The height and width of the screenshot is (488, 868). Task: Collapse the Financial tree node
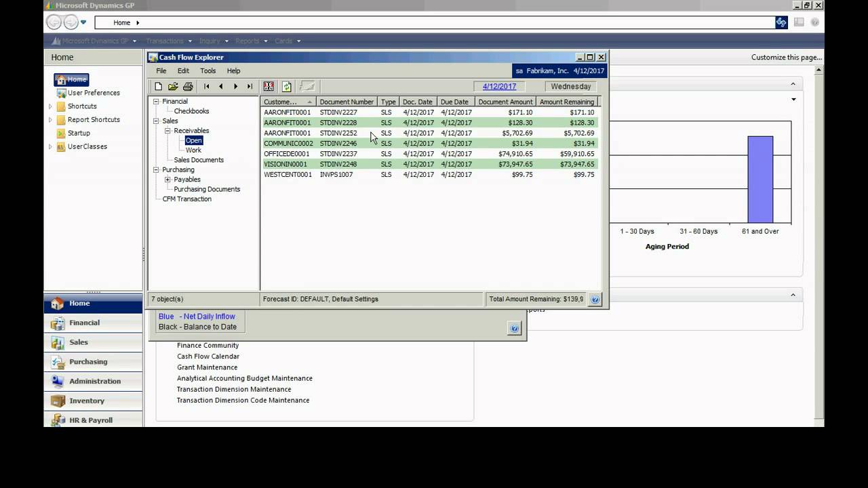156,102
